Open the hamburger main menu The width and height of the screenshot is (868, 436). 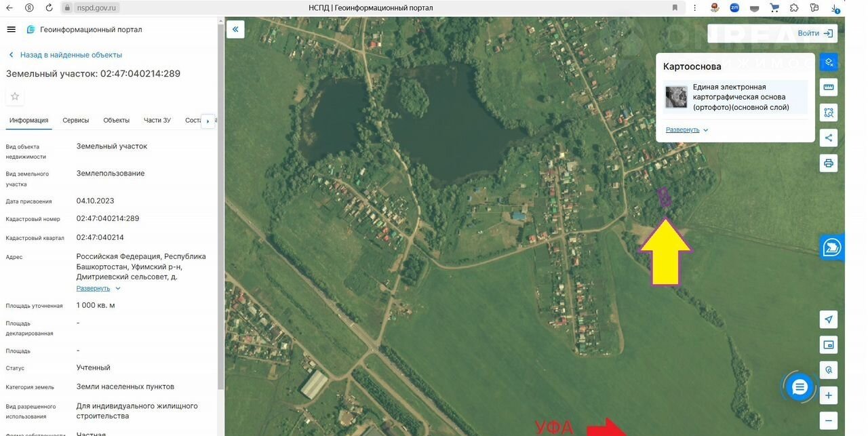[x=11, y=30]
